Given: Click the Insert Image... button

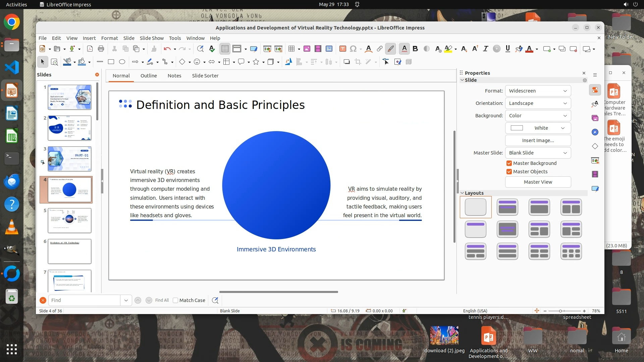Looking at the screenshot, I should pyautogui.click(x=538, y=140).
